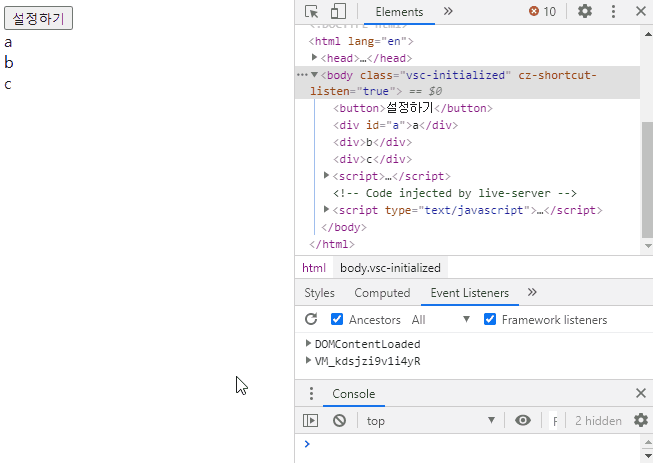Clear the console with the ban icon

point(339,421)
